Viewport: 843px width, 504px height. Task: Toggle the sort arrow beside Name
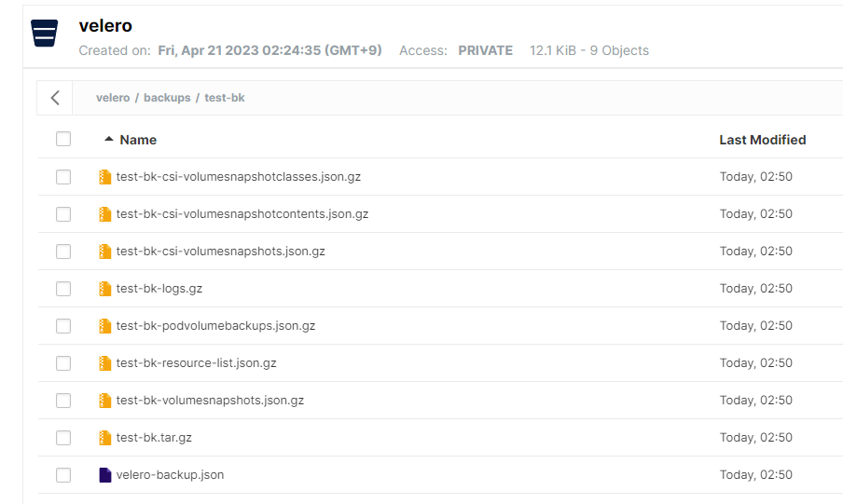point(108,139)
